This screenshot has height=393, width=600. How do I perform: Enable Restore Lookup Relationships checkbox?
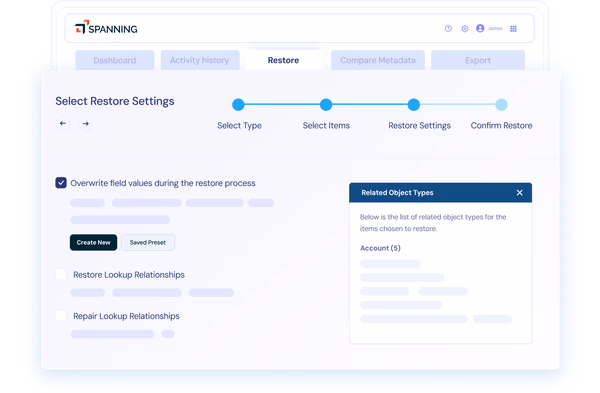[61, 274]
